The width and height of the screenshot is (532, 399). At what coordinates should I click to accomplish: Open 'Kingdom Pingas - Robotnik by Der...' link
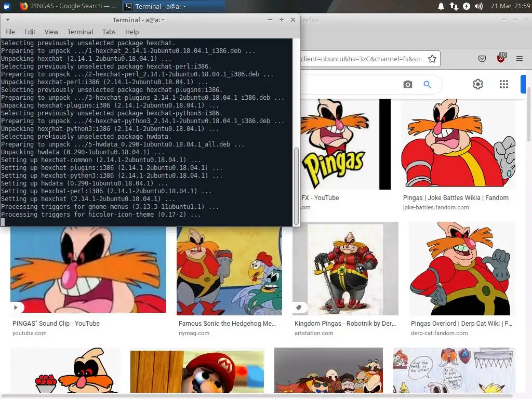[345, 323]
